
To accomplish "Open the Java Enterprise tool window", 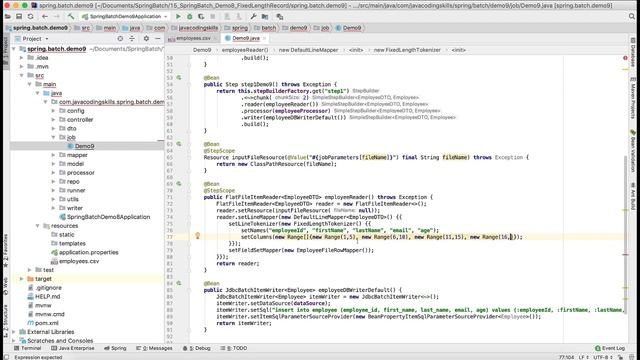I will 73,348.
